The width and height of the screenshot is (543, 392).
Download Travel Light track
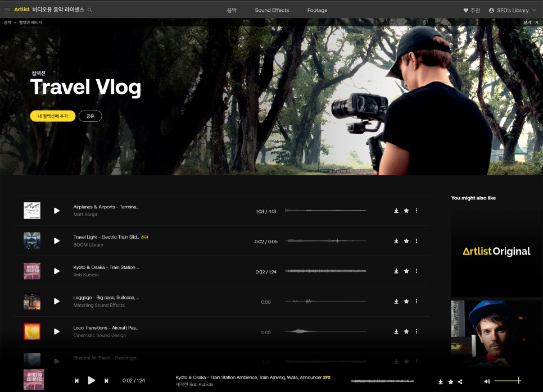pos(396,241)
